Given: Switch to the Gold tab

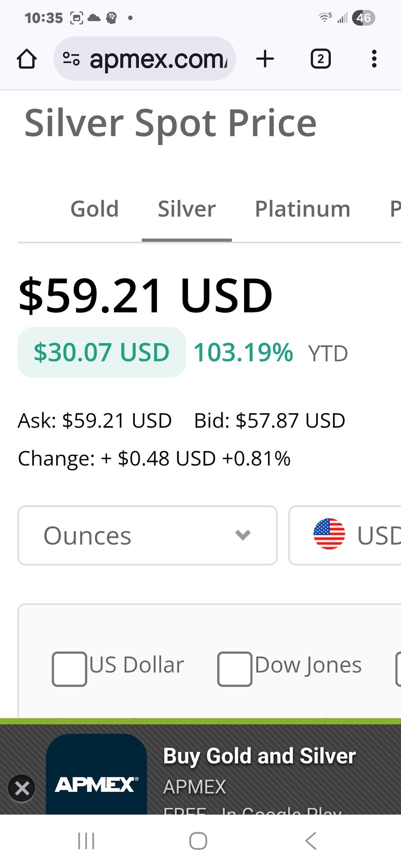Looking at the screenshot, I should [x=95, y=209].
